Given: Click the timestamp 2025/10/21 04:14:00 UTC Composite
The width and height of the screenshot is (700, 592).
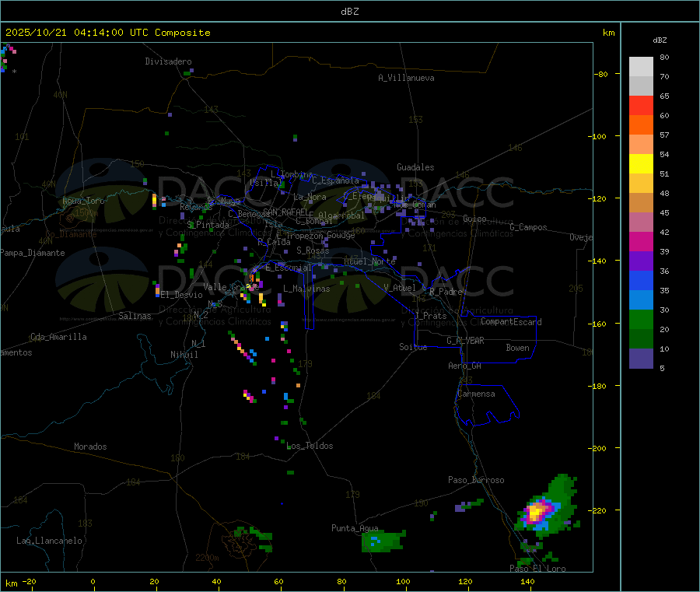Looking at the screenshot, I should click(107, 33).
